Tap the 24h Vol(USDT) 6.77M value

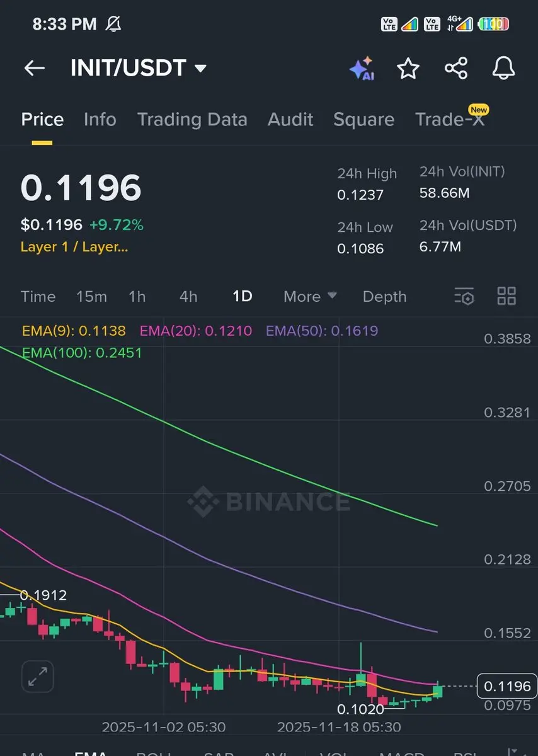(440, 246)
